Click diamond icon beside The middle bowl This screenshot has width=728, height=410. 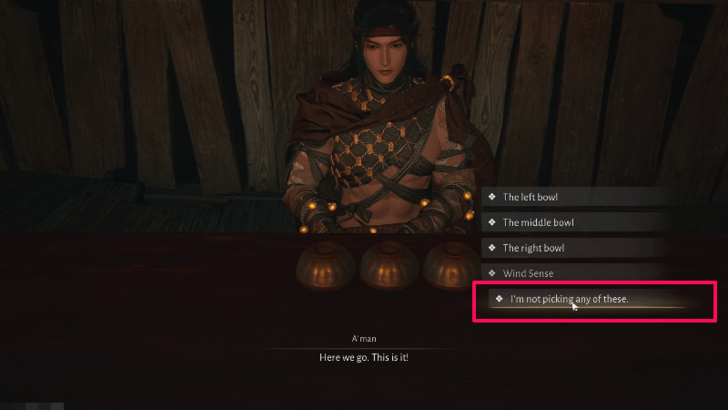point(492,222)
